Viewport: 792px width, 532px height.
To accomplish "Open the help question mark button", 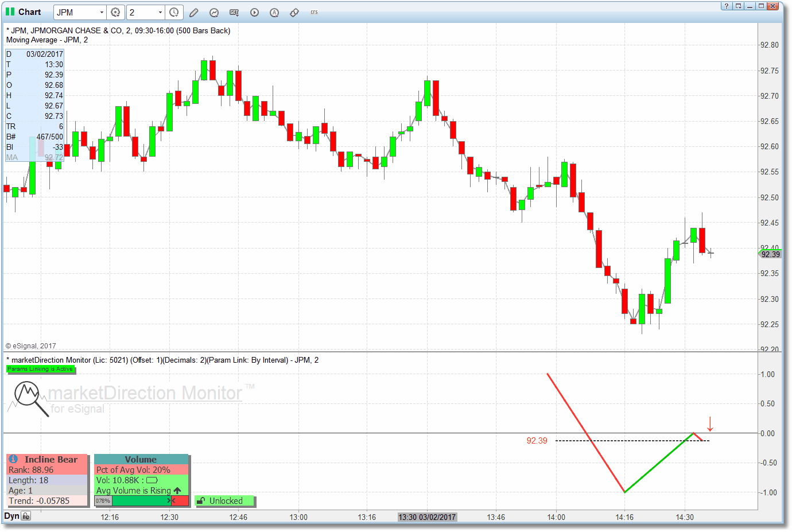I will (727, 6).
